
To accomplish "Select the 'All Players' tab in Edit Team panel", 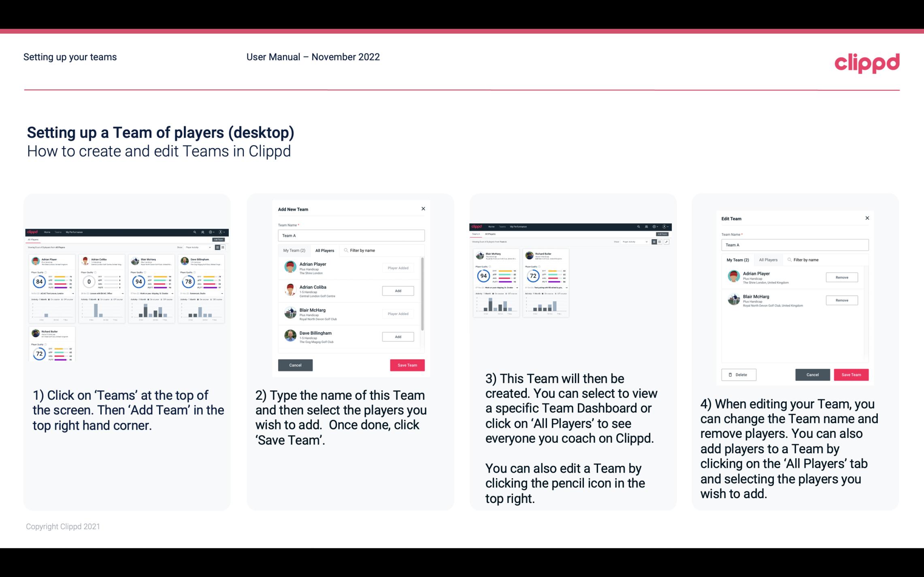I will pyautogui.click(x=768, y=260).
